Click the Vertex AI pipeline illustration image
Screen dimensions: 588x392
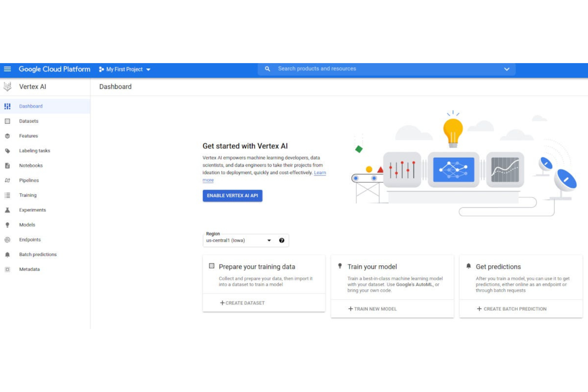click(x=464, y=163)
